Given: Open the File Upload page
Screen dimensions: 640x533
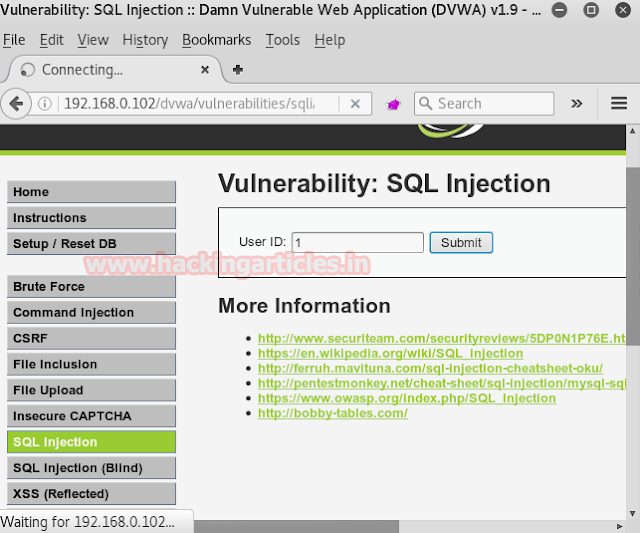Looking at the screenshot, I should [x=91, y=390].
